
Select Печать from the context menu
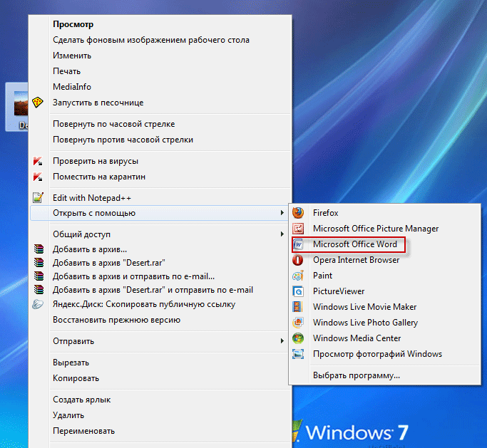(x=66, y=71)
